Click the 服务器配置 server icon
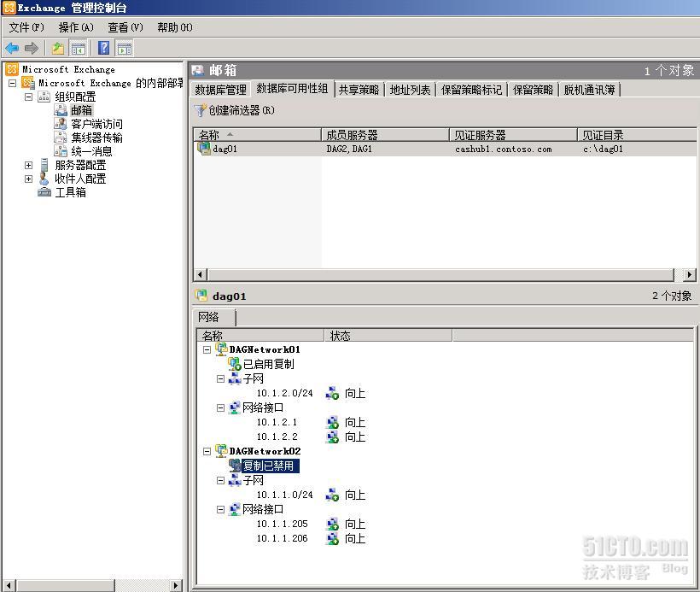The image size is (700, 592). pyautogui.click(x=44, y=165)
